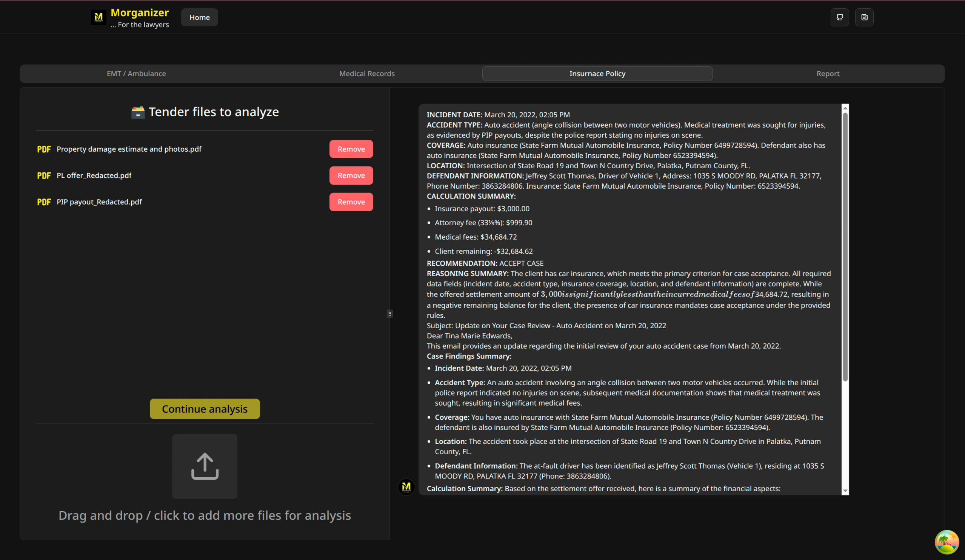Remove the PL offer_Redacted.pdf file
The image size is (965, 560).
click(351, 176)
